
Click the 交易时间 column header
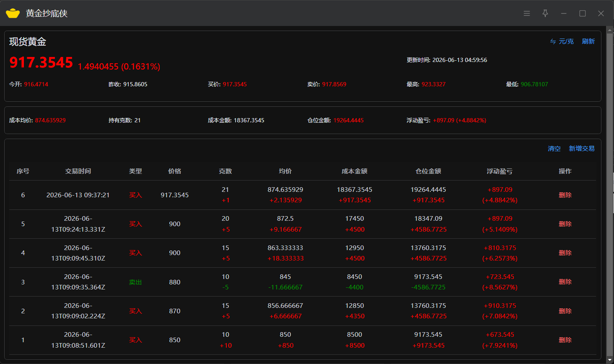[78, 171]
